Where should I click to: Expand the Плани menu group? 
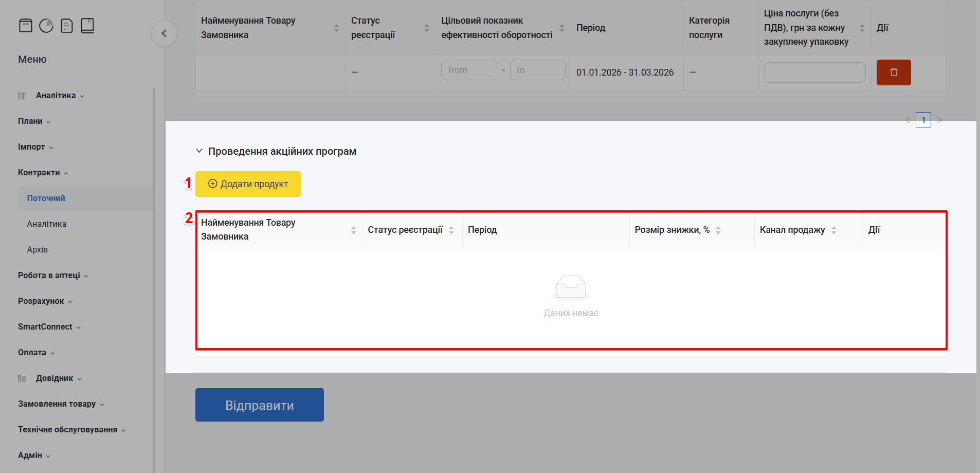point(34,121)
